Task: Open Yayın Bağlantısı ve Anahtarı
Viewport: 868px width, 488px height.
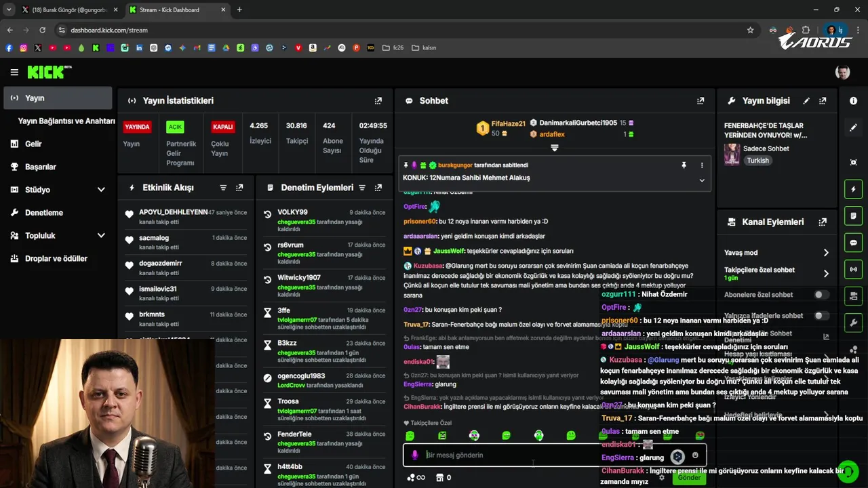Action: click(x=66, y=121)
